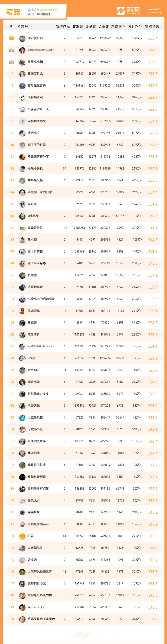Click the 萌宠 category title

(13, 12)
